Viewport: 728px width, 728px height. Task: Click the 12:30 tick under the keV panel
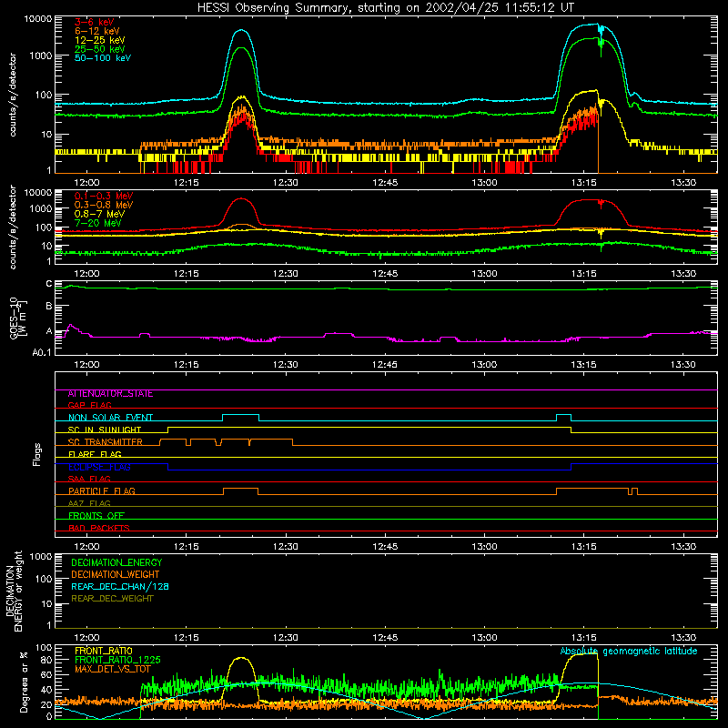[286, 183]
